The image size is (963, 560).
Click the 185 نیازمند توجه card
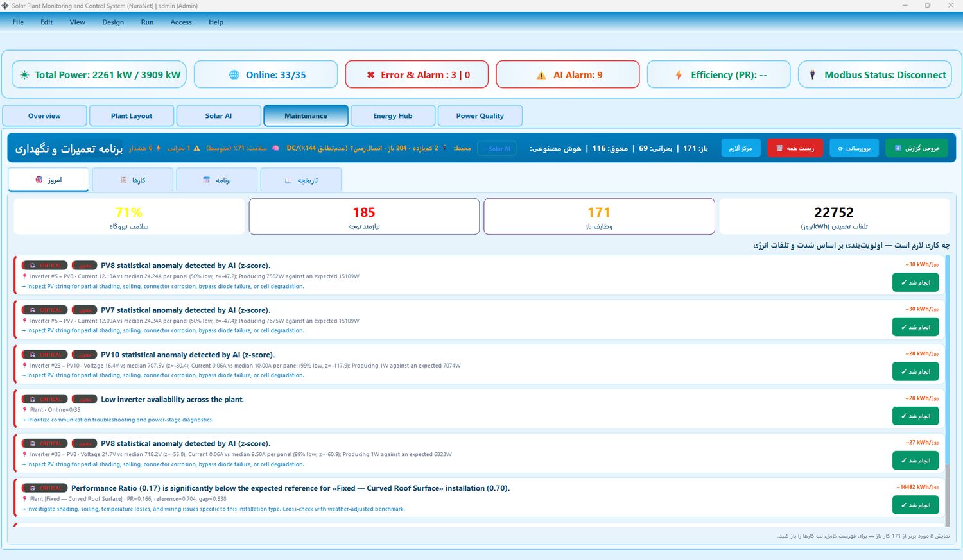(364, 217)
